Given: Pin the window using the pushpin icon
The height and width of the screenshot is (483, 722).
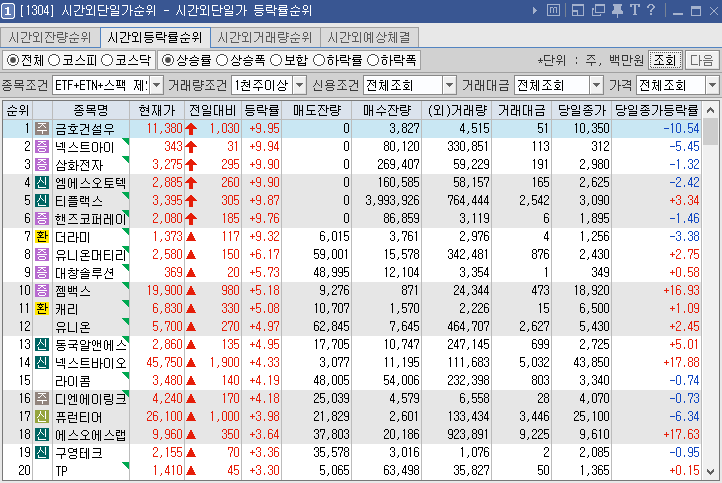Looking at the screenshot, I should tap(617, 10).
